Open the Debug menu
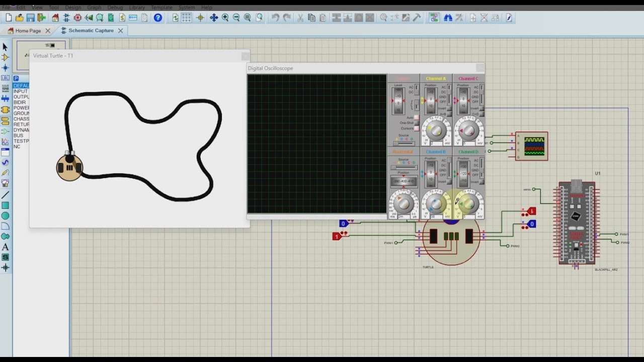 click(x=115, y=8)
